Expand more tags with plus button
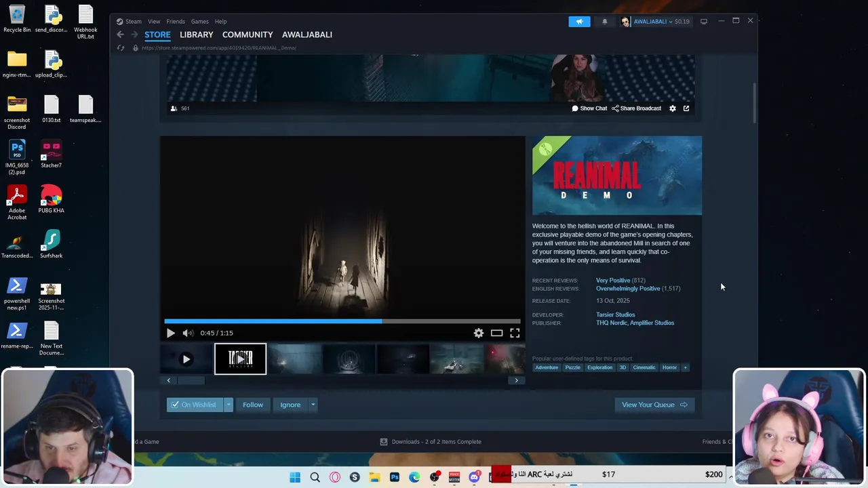 (685, 367)
